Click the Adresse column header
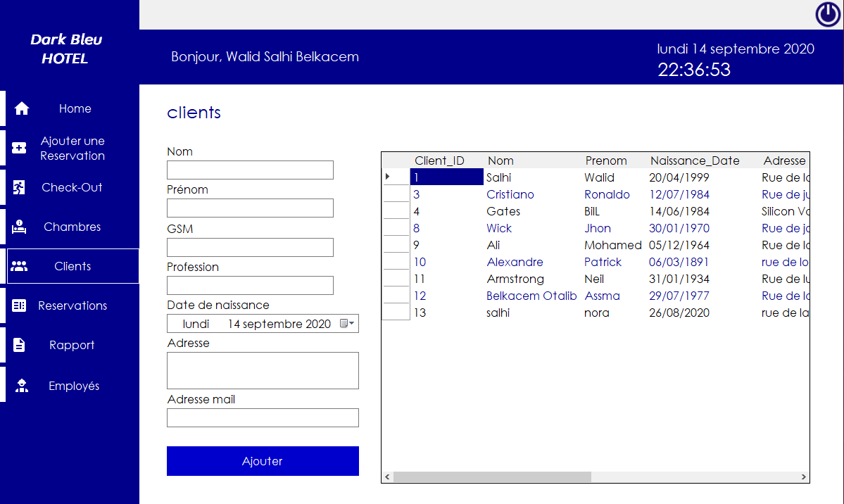The height and width of the screenshot is (504, 844). tap(784, 160)
